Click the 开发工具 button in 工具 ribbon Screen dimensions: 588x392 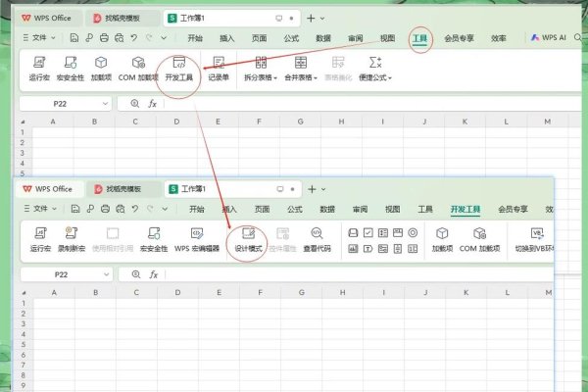(179, 69)
